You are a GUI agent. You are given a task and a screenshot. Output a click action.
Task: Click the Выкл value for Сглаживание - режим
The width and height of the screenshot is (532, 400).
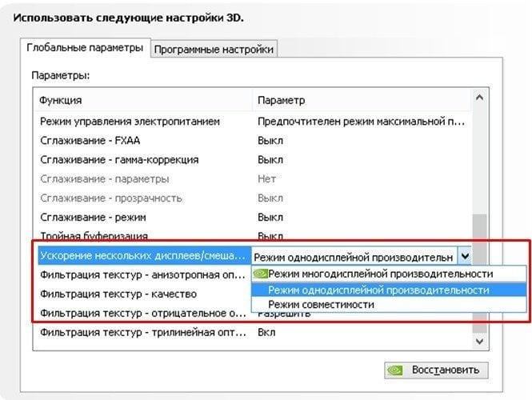tap(270, 217)
